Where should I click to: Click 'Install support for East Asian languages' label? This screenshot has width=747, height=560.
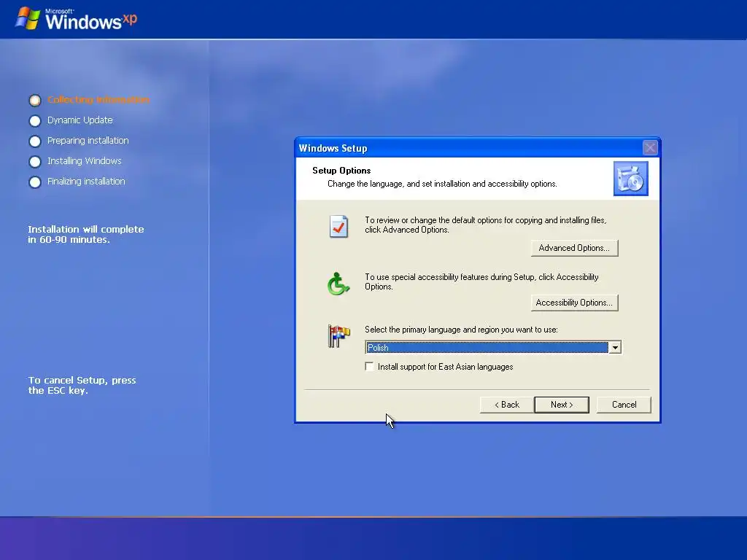point(446,367)
